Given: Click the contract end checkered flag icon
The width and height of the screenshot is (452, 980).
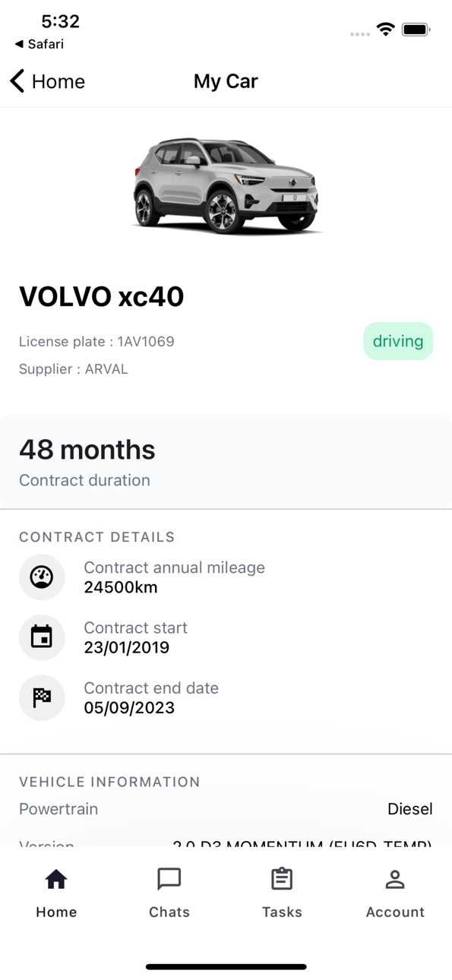Looking at the screenshot, I should (x=42, y=697).
